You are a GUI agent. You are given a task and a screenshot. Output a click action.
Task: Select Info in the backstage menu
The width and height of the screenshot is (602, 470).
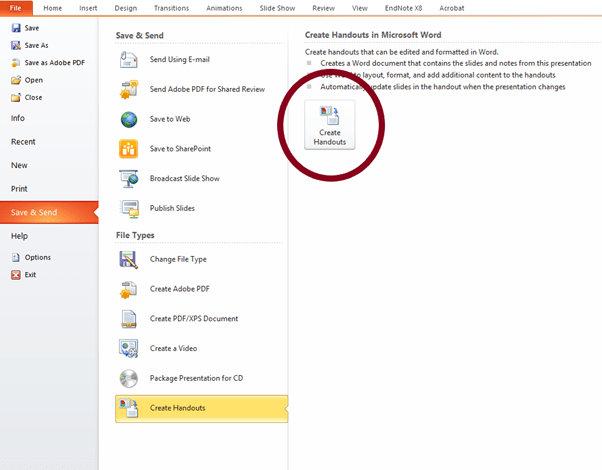coord(49,118)
